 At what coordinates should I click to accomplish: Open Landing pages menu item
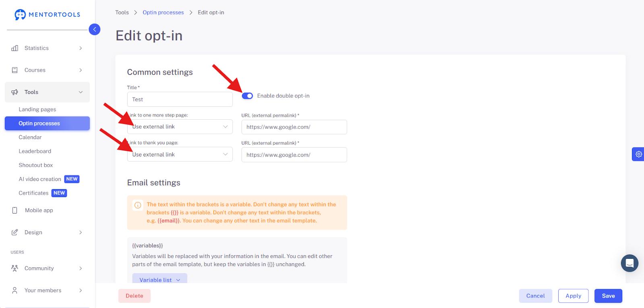click(37, 109)
